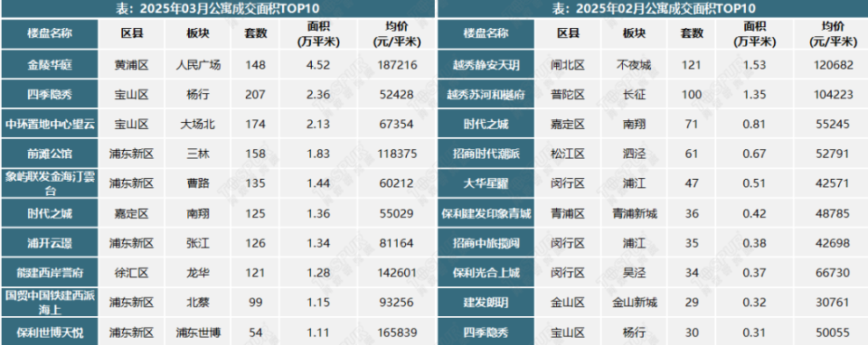Click the 闸北区 district cell
This screenshot has height=345, width=868.
568,66
